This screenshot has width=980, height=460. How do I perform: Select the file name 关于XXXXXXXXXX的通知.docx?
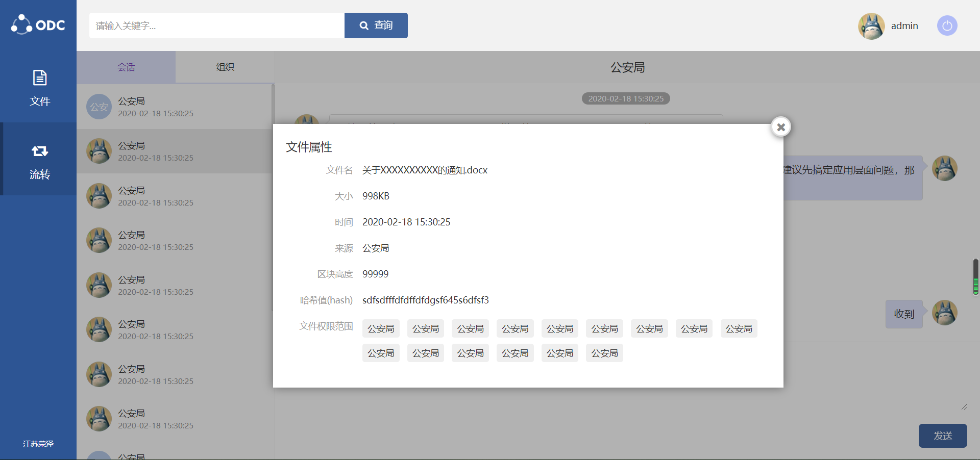coord(425,170)
